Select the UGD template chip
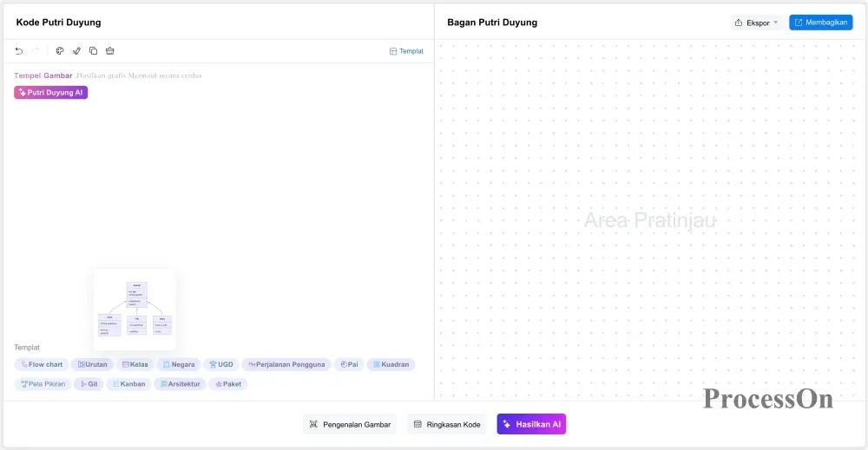The width and height of the screenshot is (868, 450). tap(221, 364)
